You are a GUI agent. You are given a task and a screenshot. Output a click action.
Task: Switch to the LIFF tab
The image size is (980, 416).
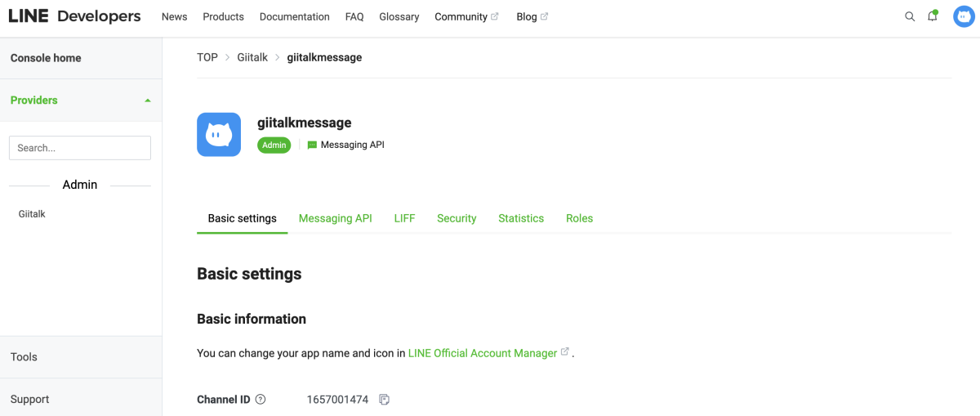coord(404,218)
